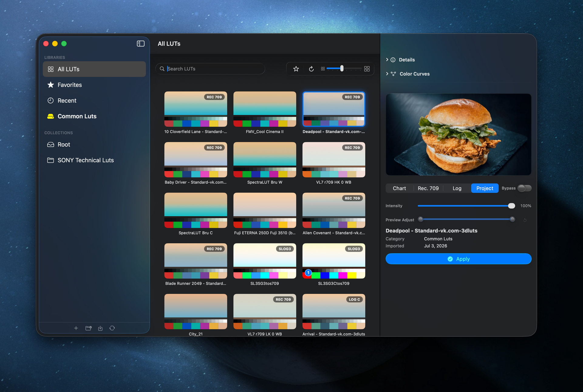583x392 pixels.
Task: Click the plus add icon in sidebar footer
Action: click(x=76, y=328)
